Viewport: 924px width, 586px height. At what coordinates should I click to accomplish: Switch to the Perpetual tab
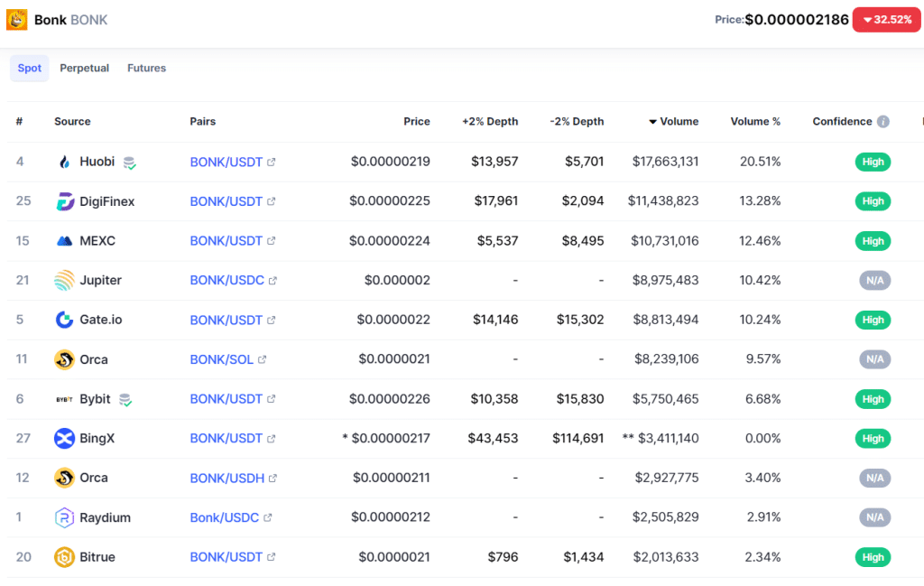click(84, 69)
